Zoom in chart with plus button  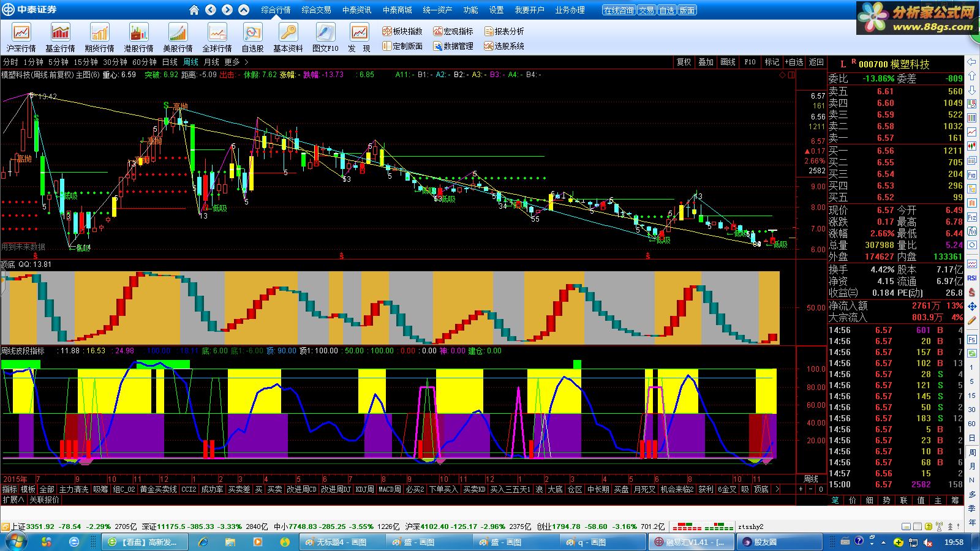coord(800,489)
